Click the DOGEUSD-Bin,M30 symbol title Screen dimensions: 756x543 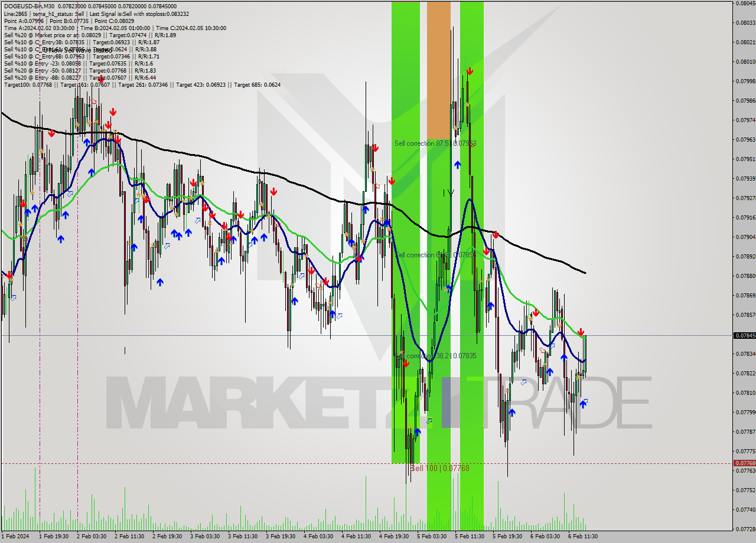pyautogui.click(x=30, y=6)
